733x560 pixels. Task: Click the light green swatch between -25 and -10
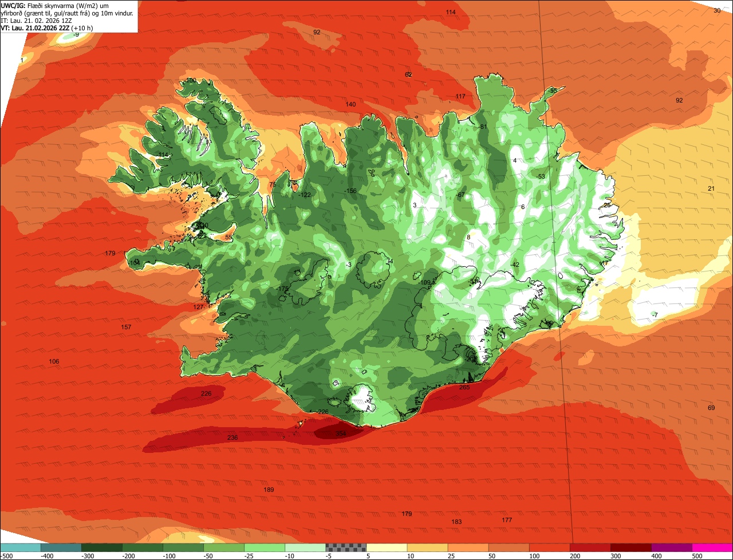pos(264,547)
